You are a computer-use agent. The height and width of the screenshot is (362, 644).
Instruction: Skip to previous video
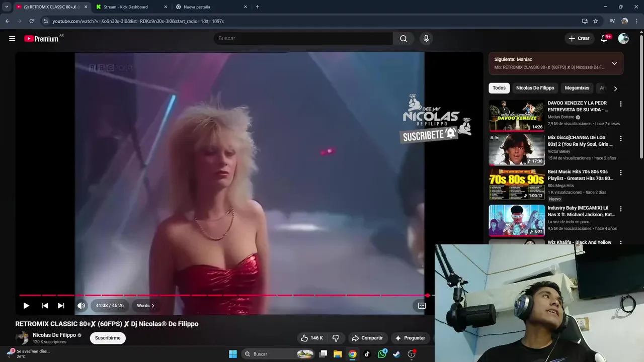(45, 306)
